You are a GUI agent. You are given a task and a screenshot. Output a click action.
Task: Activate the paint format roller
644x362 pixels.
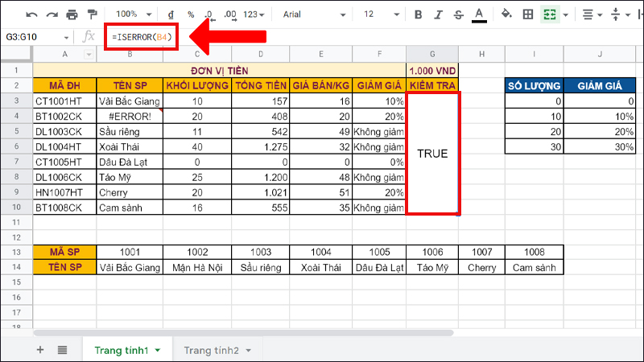click(93, 14)
